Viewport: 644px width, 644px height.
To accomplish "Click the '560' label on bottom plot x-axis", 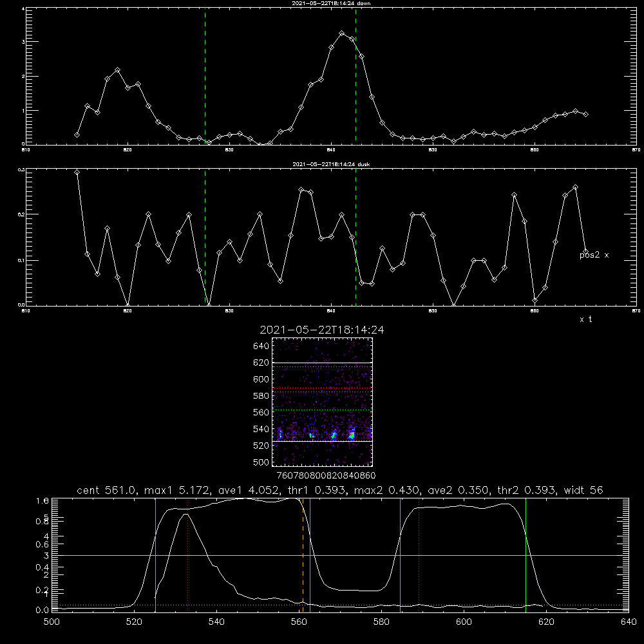I will [x=299, y=622].
